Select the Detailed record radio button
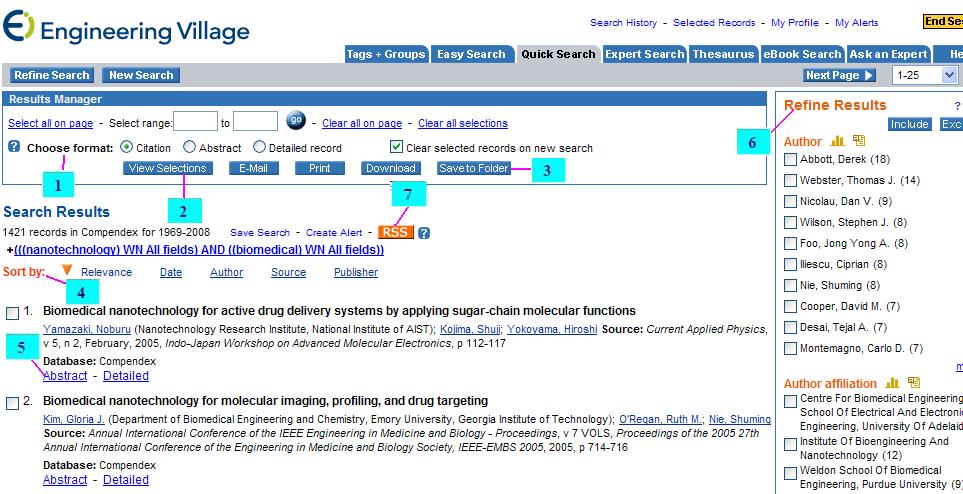The width and height of the screenshot is (963, 494). (x=259, y=147)
